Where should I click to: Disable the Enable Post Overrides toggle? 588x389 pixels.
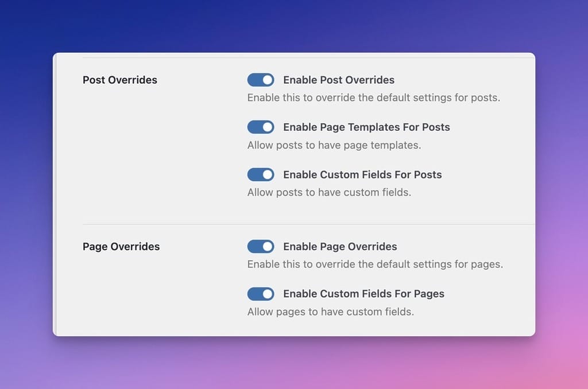pyautogui.click(x=261, y=80)
